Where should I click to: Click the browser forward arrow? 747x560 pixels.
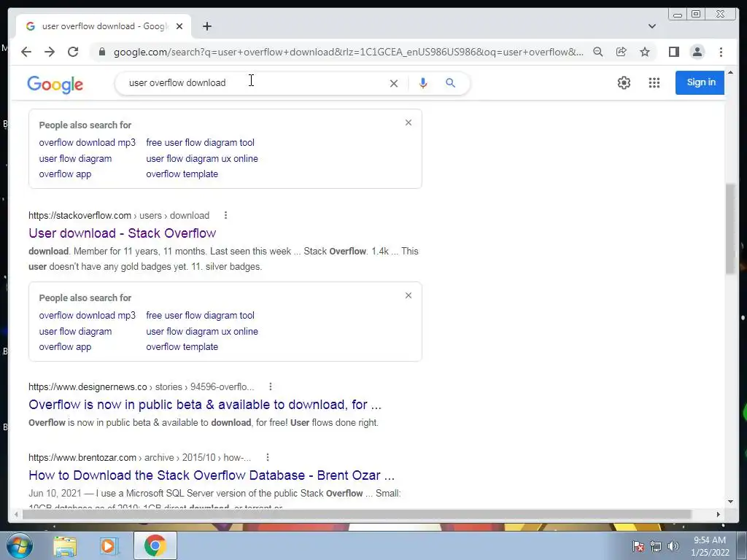(x=50, y=52)
